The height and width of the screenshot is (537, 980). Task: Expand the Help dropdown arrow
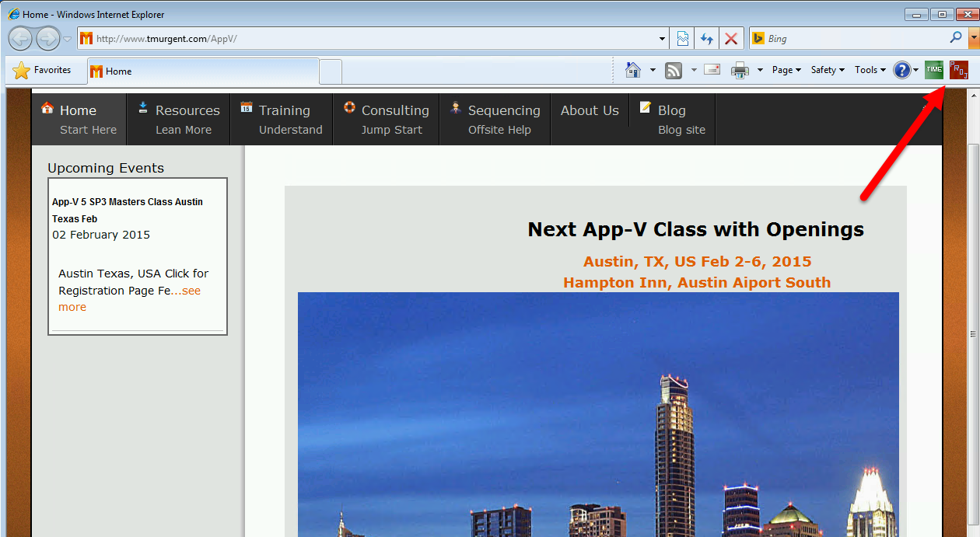[x=915, y=70]
